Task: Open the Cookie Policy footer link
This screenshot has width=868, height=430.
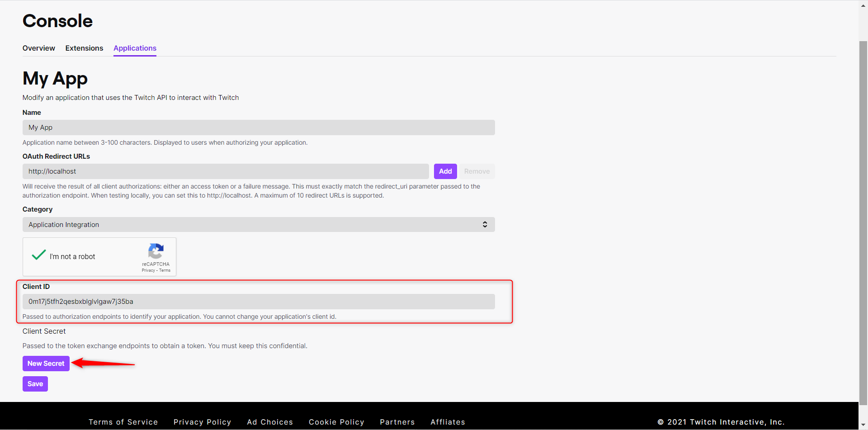Action: pyautogui.click(x=336, y=422)
